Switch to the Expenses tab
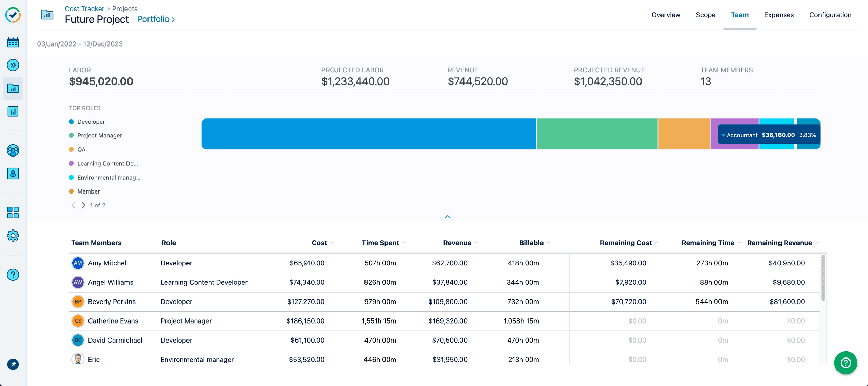Screen dimensions: 868x386 (x=779, y=15)
